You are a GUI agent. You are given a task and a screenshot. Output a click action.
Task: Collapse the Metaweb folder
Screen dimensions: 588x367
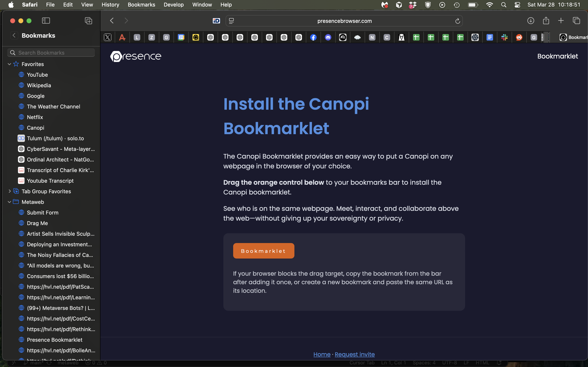tap(9, 202)
